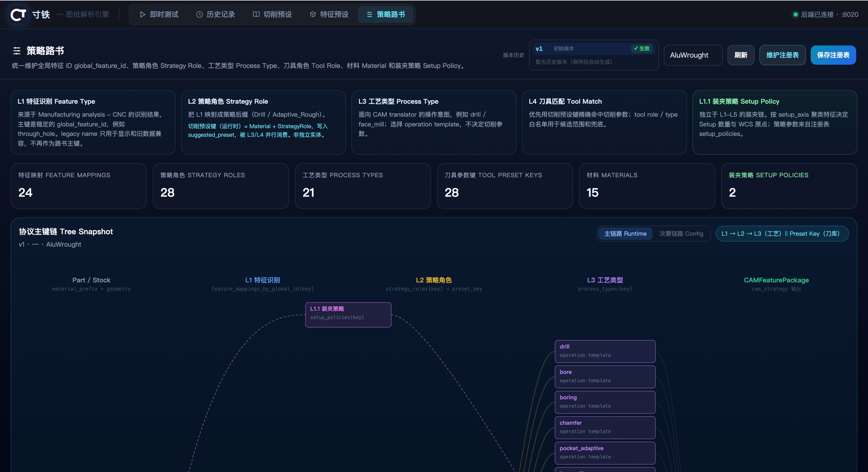This screenshot has height=472, width=868.
Task: Click the 维护注册表 button
Action: click(x=782, y=55)
